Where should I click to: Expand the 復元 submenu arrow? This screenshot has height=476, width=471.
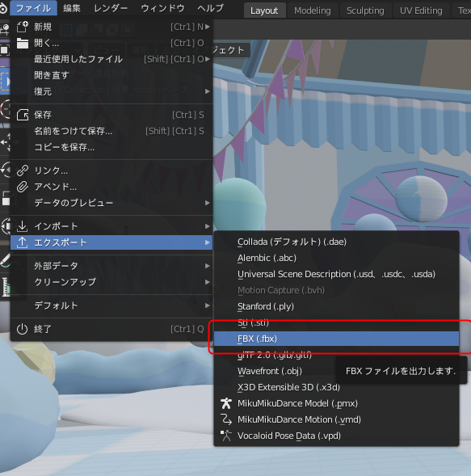click(x=208, y=91)
